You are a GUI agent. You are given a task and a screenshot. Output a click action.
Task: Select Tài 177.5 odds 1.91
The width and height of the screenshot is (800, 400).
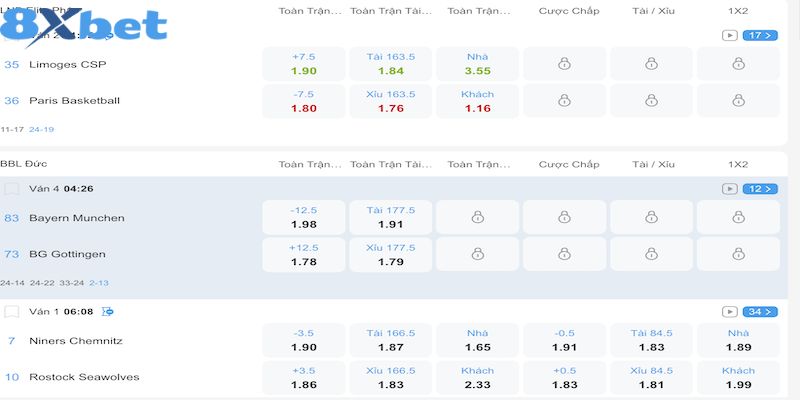[x=391, y=217]
